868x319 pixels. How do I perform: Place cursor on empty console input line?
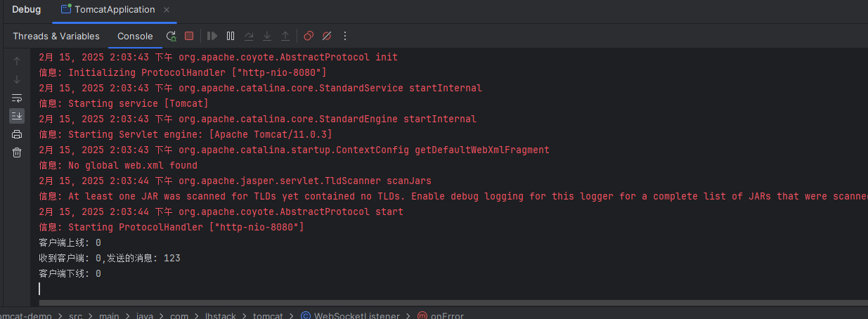click(211, 289)
